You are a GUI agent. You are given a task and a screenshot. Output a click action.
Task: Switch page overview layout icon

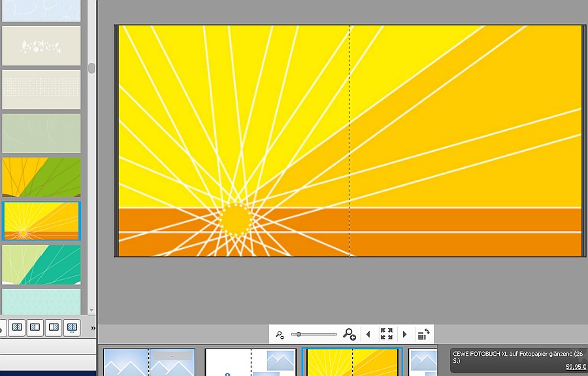423,334
